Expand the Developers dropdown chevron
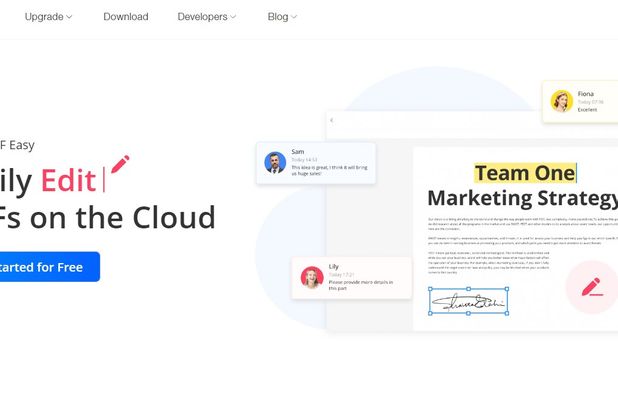The width and height of the screenshot is (618, 394). [233, 17]
